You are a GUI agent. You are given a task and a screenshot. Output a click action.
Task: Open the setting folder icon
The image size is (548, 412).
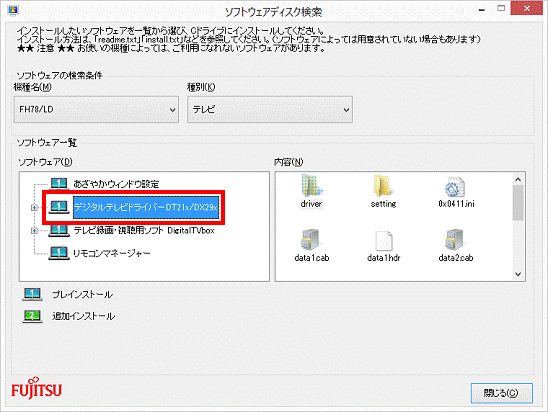tap(383, 186)
